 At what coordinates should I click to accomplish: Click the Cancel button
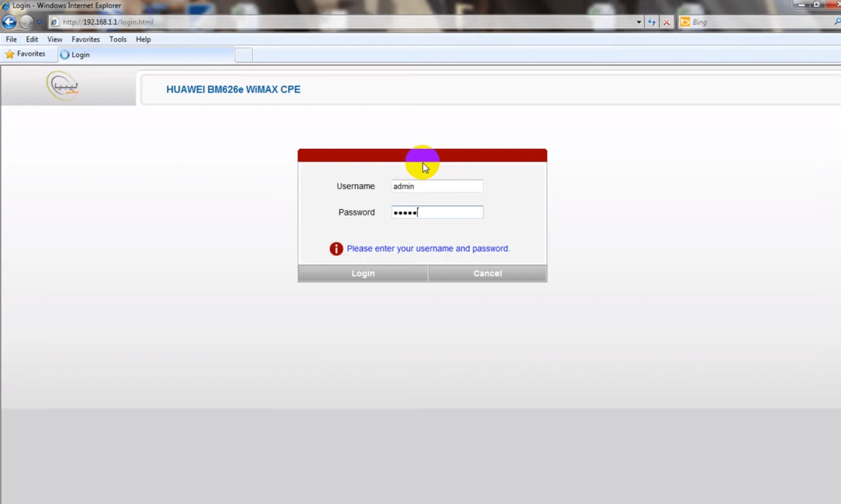pos(487,273)
